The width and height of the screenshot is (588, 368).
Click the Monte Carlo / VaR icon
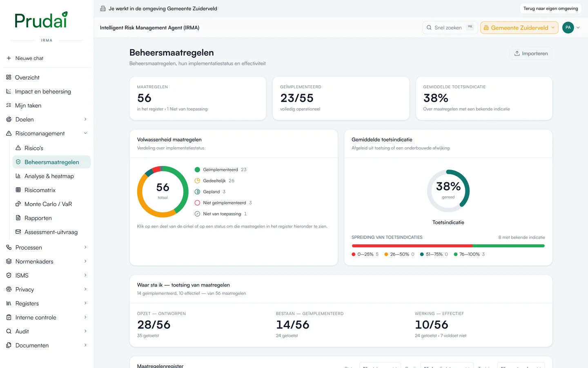tap(18, 204)
